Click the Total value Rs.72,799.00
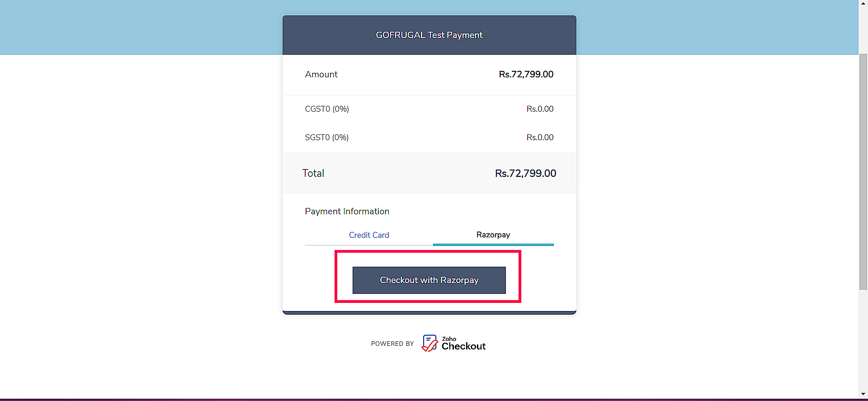Screen dimensions: 868x401 (525, 174)
